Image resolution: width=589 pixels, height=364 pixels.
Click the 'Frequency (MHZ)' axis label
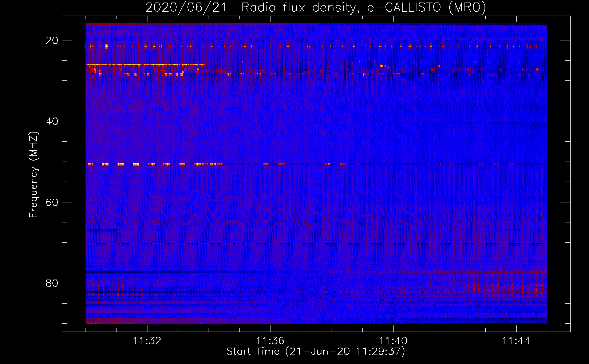tap(33, 175)
